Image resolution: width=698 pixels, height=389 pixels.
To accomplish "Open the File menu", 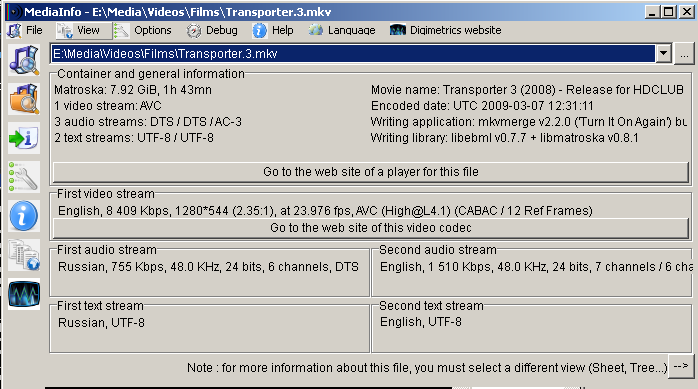I will pyautogui.click(x=25, y=30).
